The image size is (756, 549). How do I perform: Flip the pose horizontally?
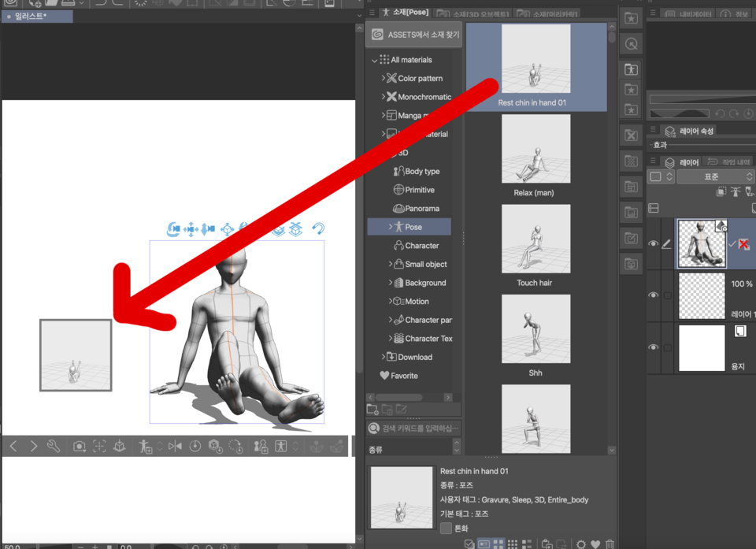[x=175, y=447]
